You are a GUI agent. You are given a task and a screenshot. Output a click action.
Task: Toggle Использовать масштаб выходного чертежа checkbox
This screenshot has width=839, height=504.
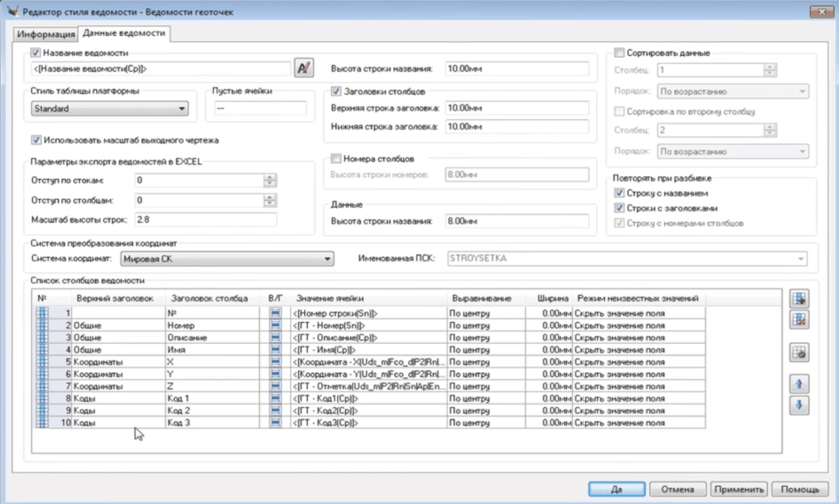(x=36, y=140)
